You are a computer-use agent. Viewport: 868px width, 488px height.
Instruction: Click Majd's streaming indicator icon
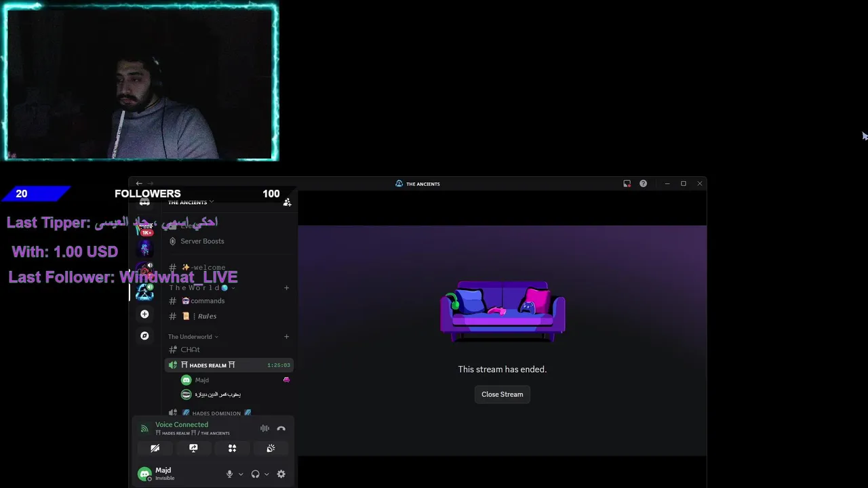(286, 380)
